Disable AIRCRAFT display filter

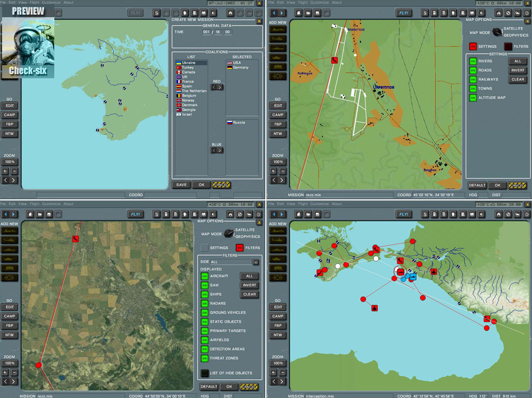click(205, 276)
